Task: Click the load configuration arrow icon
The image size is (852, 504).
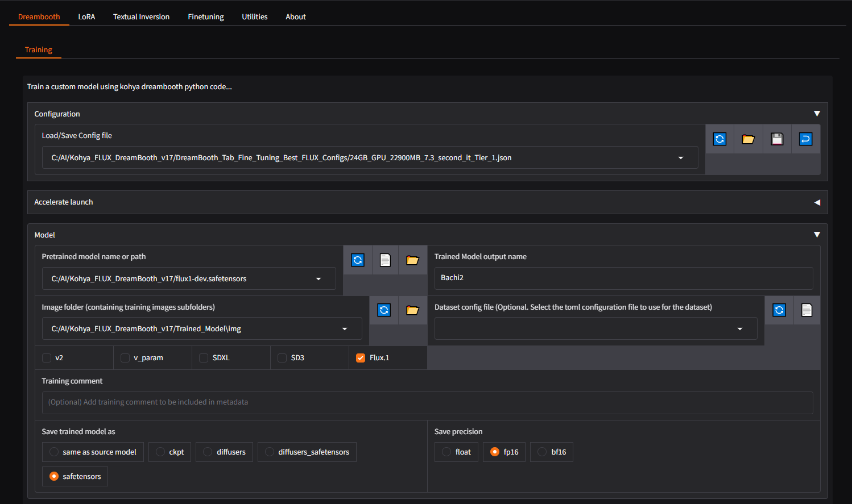Action: click(x=805, y=139)
